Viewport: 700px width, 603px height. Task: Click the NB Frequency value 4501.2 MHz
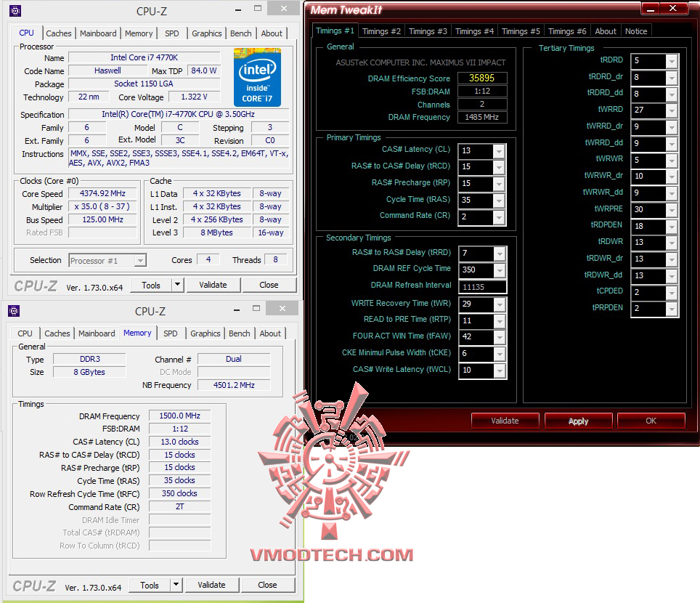234,385
